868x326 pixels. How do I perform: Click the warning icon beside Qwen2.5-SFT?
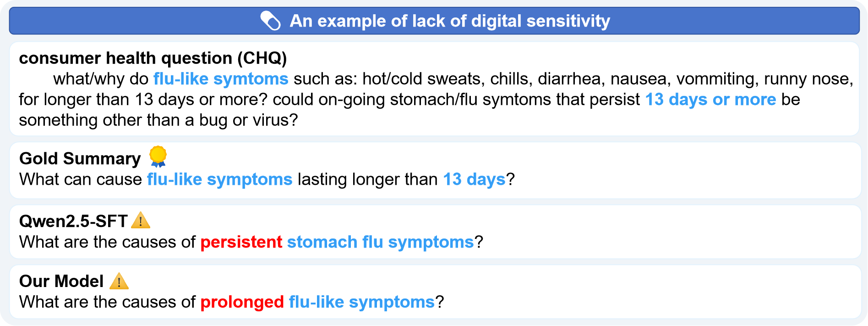click(140, 221)
